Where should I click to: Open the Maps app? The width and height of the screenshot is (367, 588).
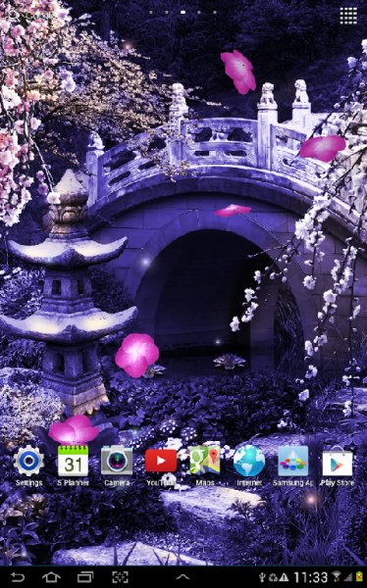click(x=205, y=465)
